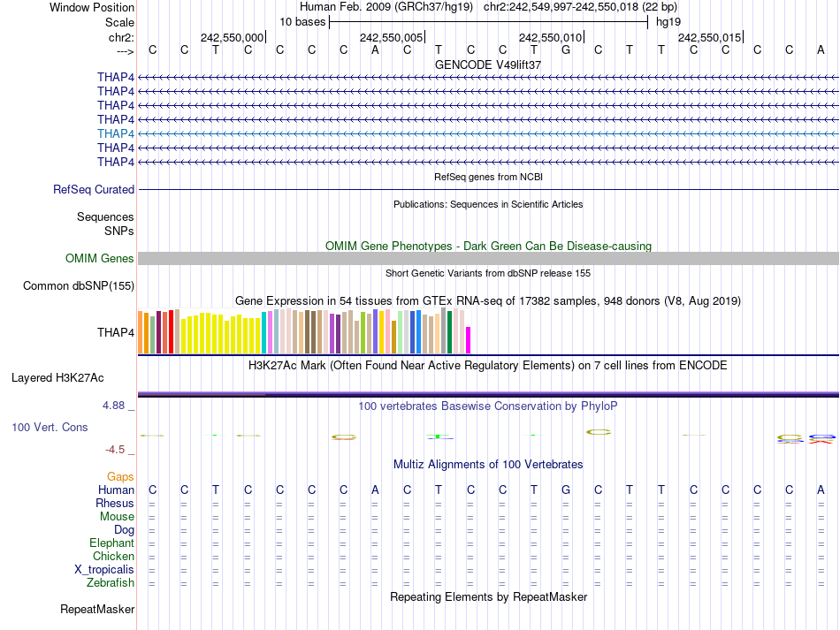The image size is (840, 630).
Task: Click the magenta bar in GTEx expression chart
Action: [x=469, y=340]
